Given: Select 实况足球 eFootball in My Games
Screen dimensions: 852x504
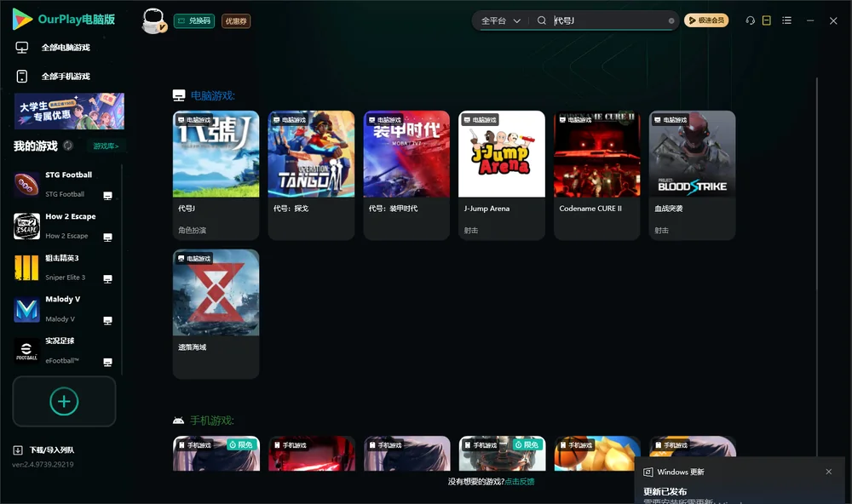Looking at the screenshot, I should click(x=64, y=351).
